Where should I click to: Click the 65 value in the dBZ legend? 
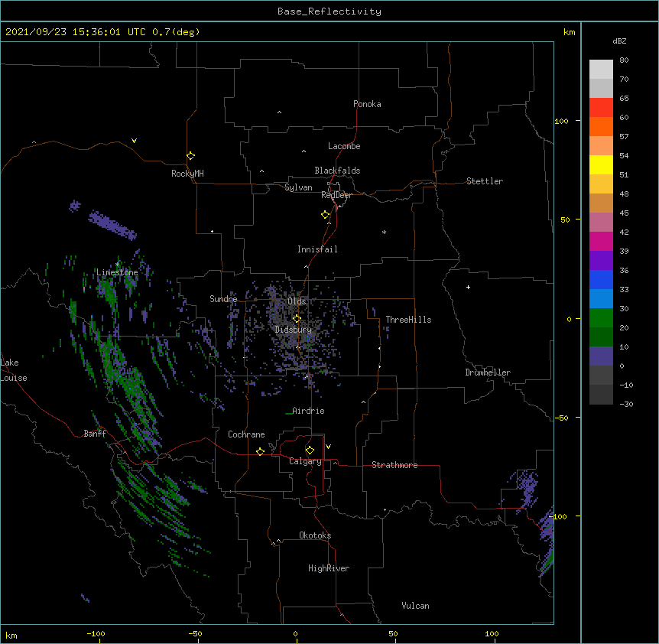624,99
